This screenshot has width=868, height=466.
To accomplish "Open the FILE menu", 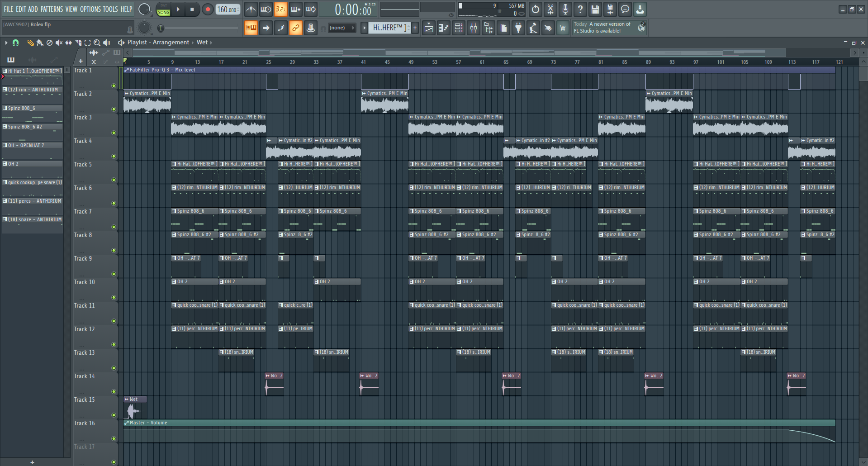I will 9,9.
